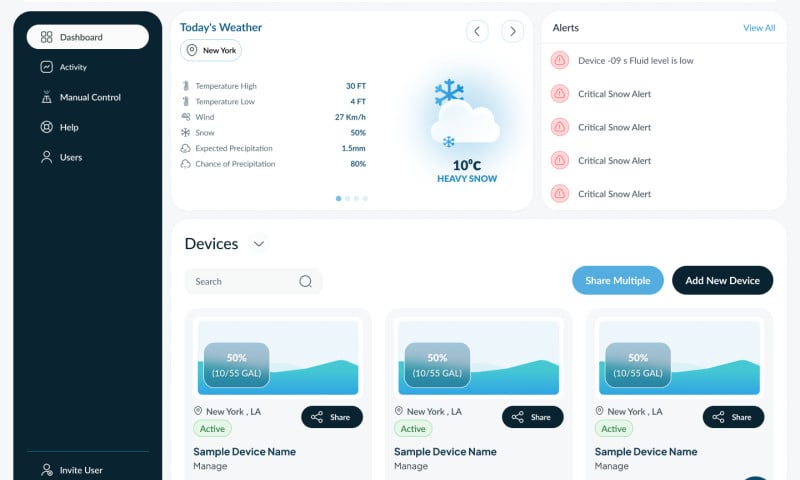Expand the Devices dropdown chevron
800x480 pixels.
[258, 244]
